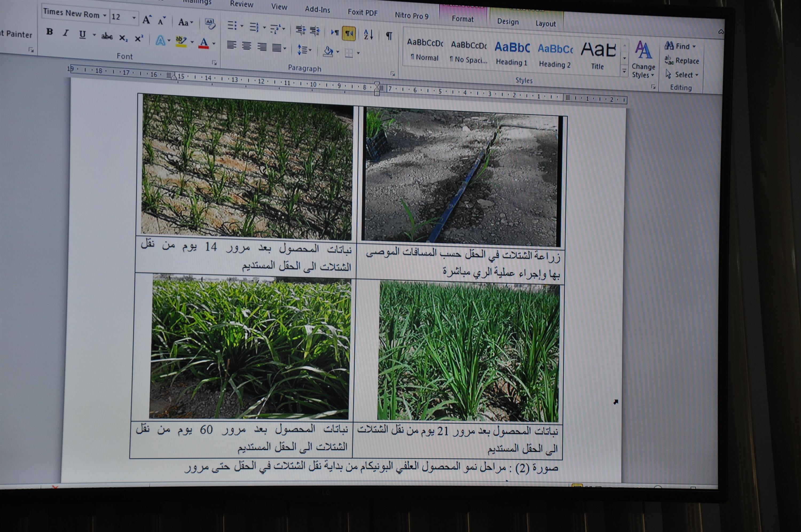Apply Heading 1 style
Viewport: 801px width, 532px height.
512,54
